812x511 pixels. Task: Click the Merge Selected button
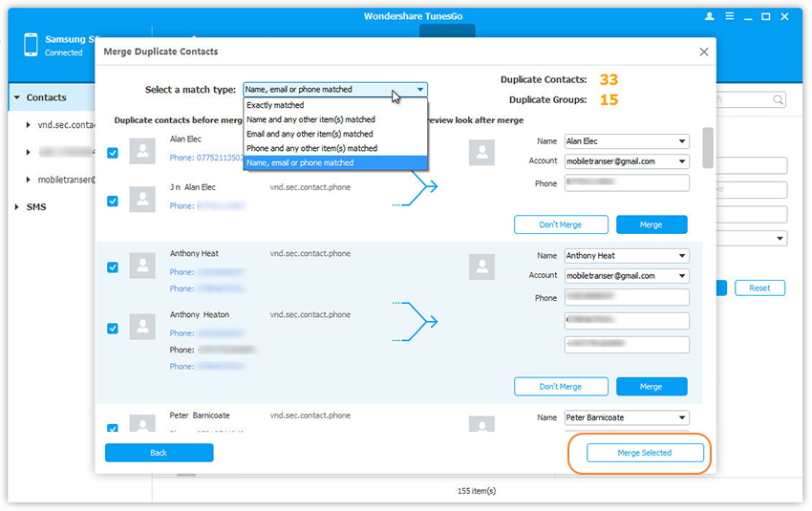click(x=645, y=453)
